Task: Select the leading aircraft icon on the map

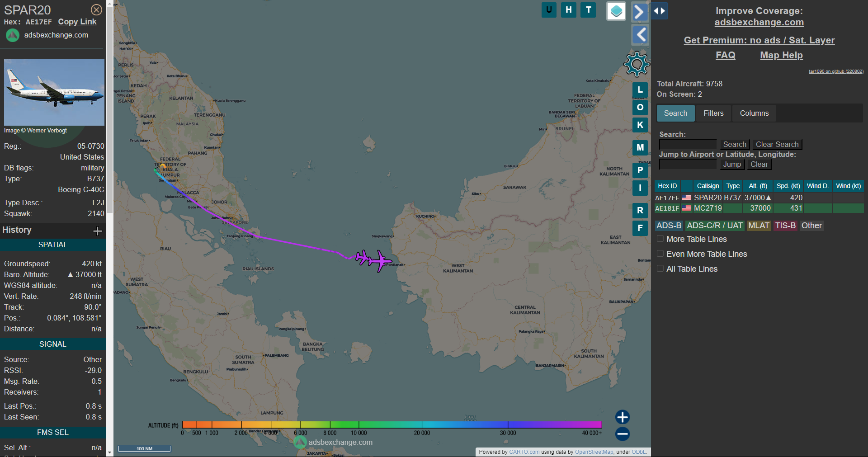Action: [381, 261]
